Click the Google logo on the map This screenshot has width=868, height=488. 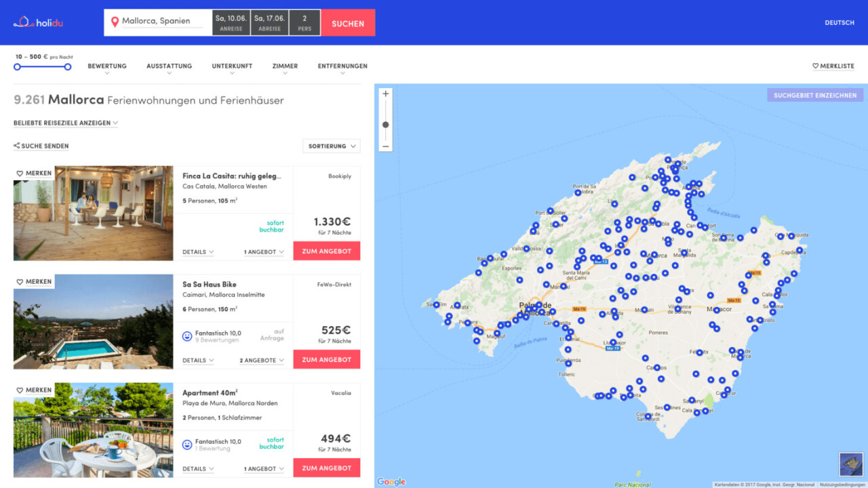391,482
